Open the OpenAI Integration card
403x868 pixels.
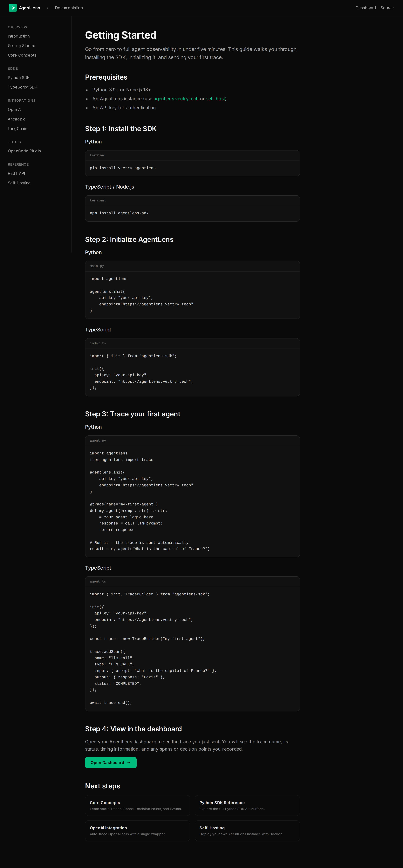point(137,831)
